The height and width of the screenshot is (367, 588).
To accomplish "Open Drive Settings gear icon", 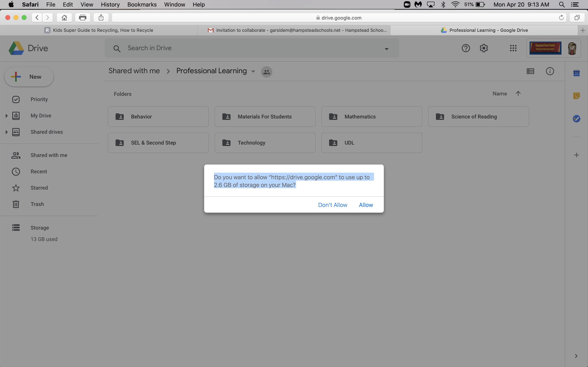I will point(484,48).
